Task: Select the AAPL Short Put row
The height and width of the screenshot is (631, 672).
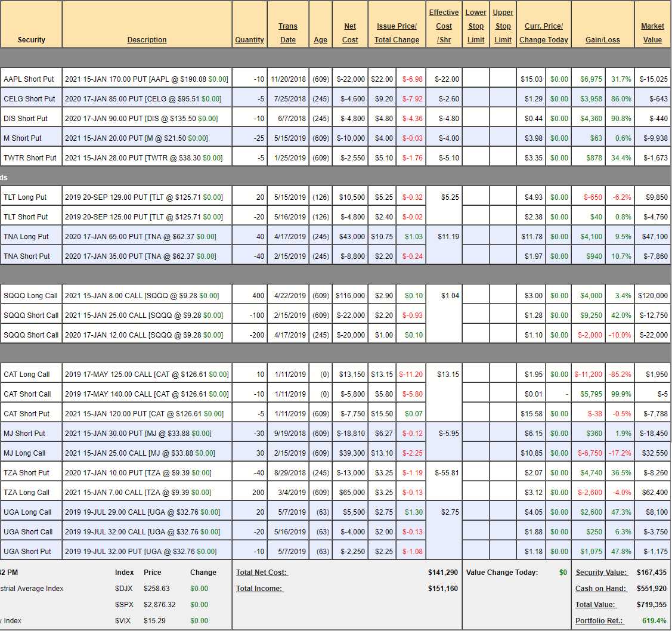Action: tap(29, 79)
